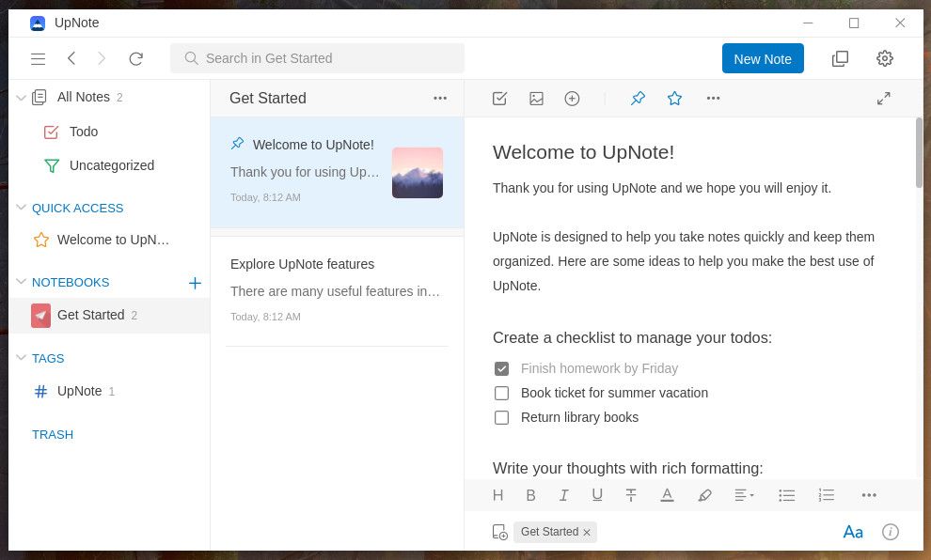Screen dimensions: 931x560
Task: Create a New Note
Action: pos(763,58)
